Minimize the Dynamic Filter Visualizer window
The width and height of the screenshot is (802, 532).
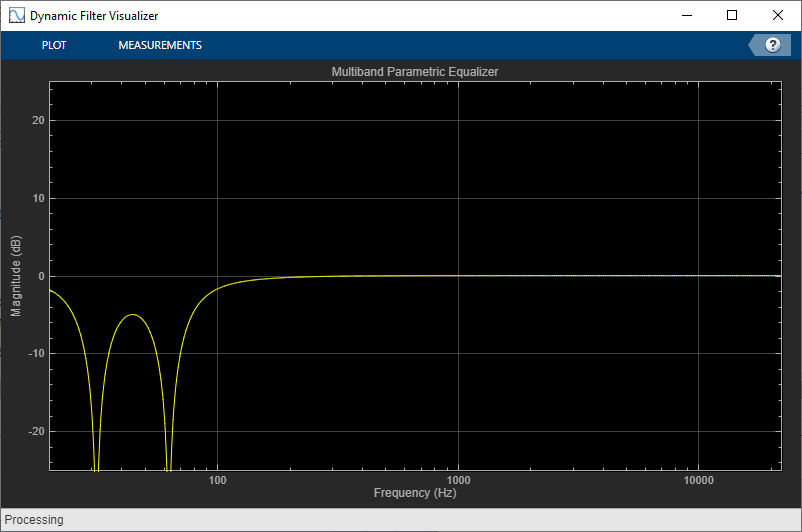[x=686, y=15]
